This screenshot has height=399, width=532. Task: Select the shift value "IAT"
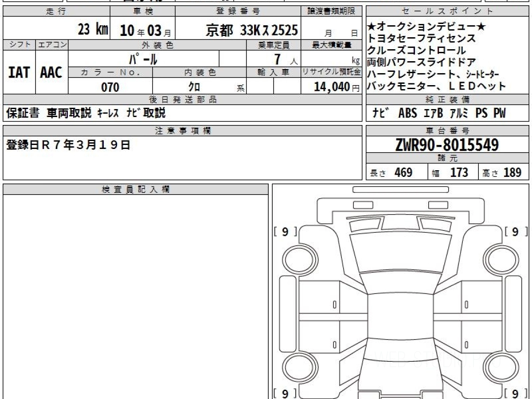tap(19, 72)
